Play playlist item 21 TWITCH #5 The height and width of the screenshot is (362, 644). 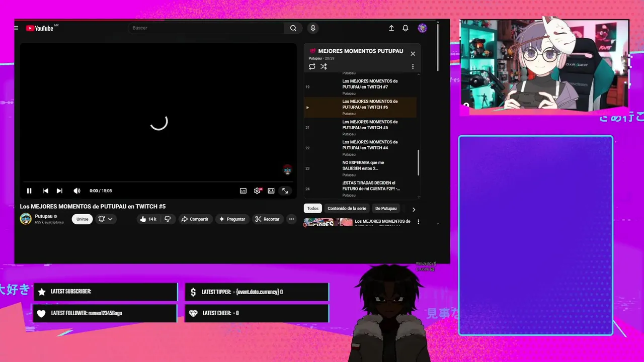[360, 128]
